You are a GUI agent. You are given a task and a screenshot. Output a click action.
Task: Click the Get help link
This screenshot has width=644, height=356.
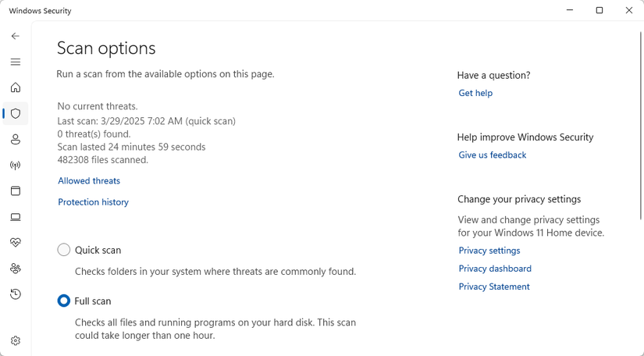[475, 93]
